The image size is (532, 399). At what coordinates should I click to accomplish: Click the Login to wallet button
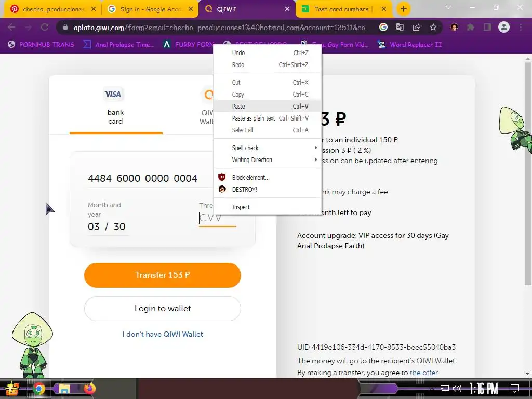(x=163, y=309)
